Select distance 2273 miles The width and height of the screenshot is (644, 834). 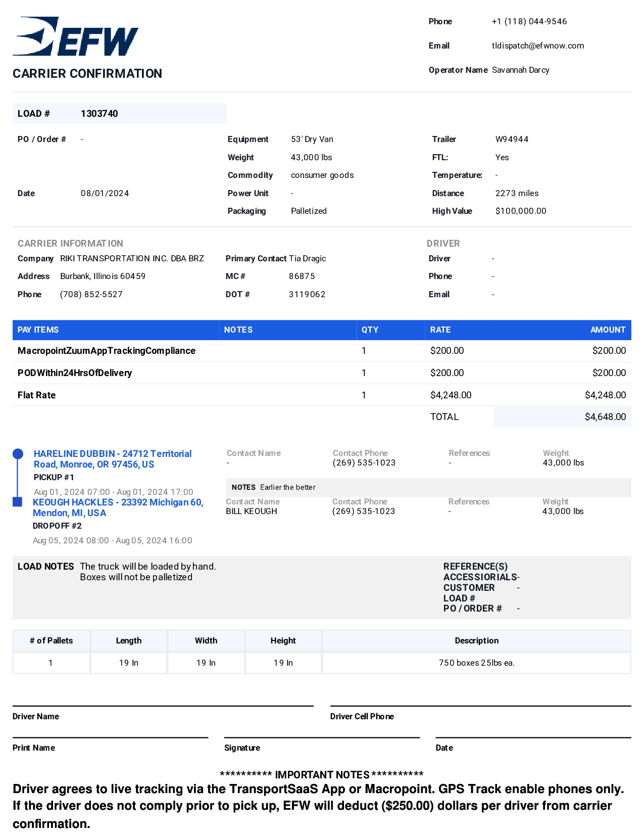[517, 193]
